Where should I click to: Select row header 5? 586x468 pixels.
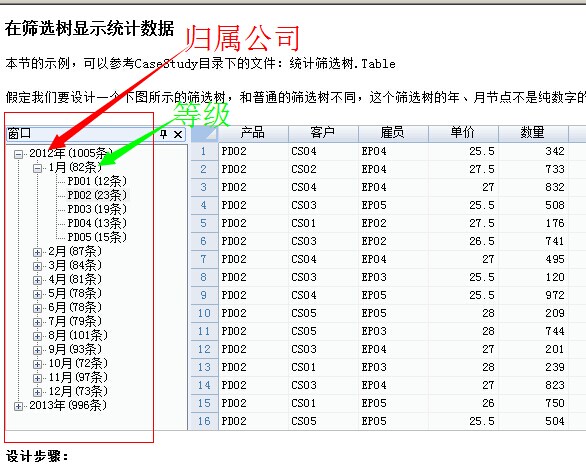[x=204, y=224]
